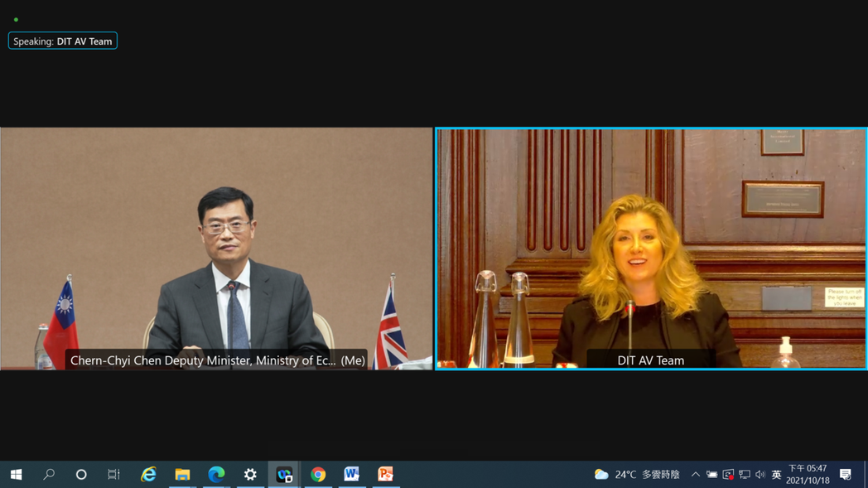Click the Speaking: DIT AV Team indicator
The height and width of the screenshot is (488, 868).
pos(63,41)
